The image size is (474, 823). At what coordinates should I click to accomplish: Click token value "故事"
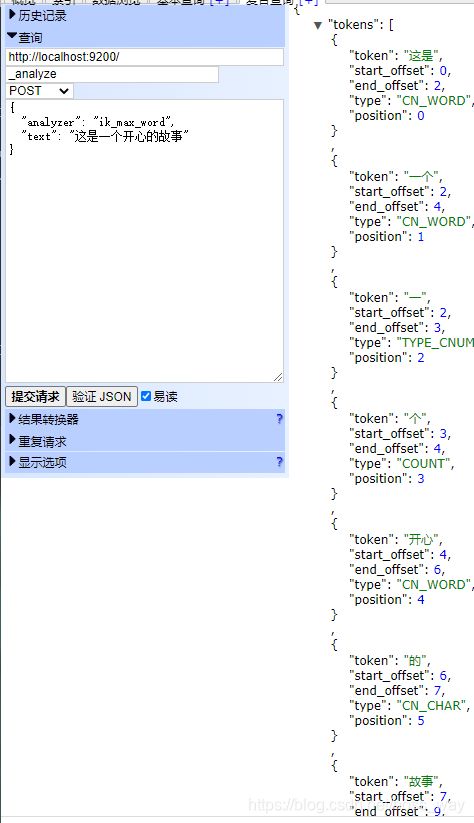(x=421, y=782)
